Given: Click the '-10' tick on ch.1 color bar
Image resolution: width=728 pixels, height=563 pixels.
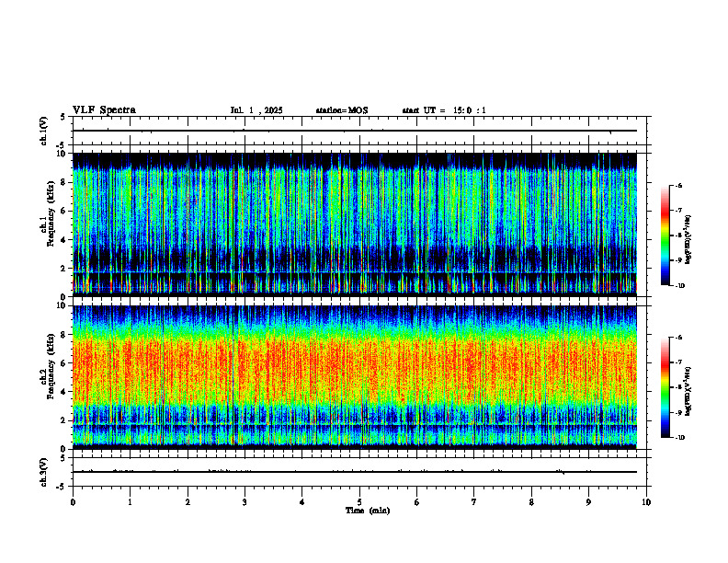Looking at the screenshot, I should (x=679, y=286).
